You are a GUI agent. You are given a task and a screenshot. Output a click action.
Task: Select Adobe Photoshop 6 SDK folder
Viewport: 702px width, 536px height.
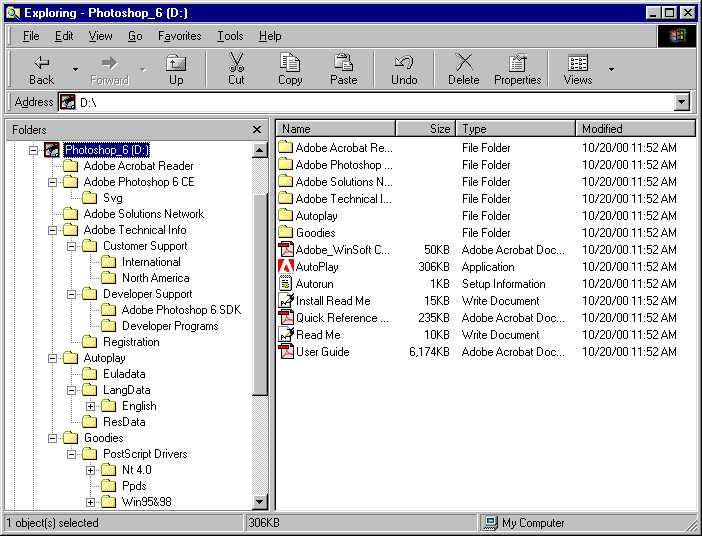coord(181,310)
